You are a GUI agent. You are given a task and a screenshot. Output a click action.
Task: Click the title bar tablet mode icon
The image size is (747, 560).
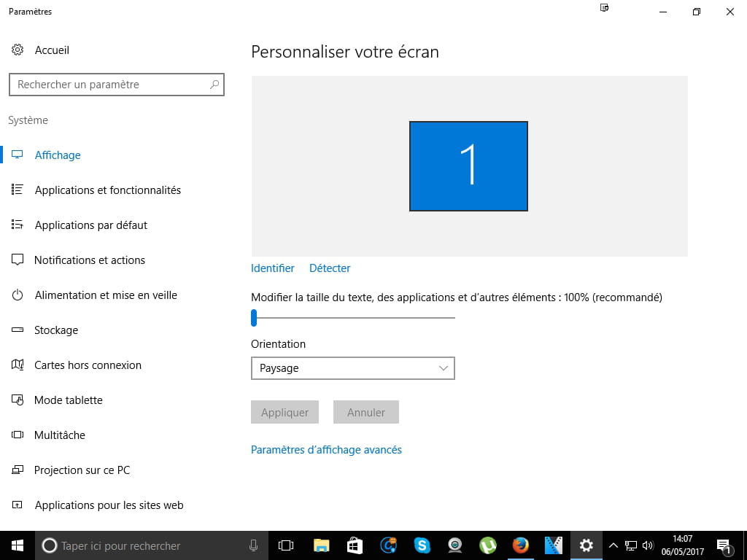click(605, 8)
